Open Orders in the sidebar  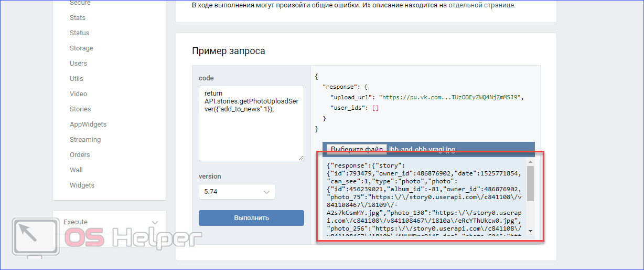pyautogui.click(x=80, y=155)
